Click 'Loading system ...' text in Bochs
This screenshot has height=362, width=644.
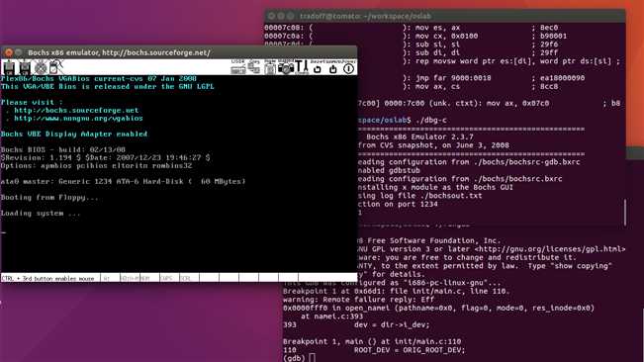point(41,213)
